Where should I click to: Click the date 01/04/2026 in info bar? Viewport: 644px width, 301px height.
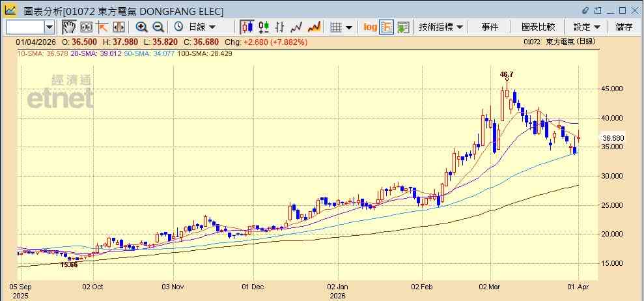tap(36, 42)
